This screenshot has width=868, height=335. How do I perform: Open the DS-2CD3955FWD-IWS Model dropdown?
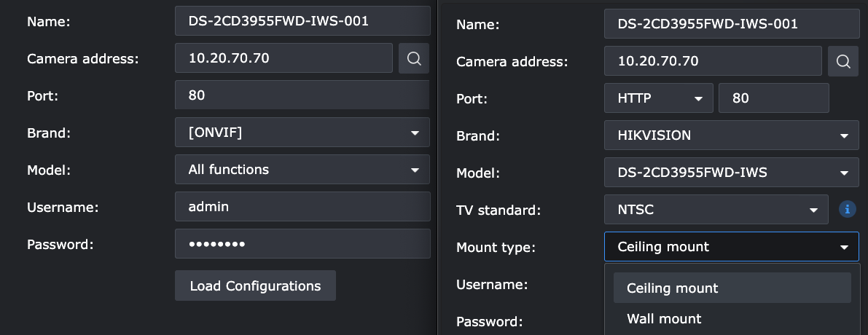(731, 173)
